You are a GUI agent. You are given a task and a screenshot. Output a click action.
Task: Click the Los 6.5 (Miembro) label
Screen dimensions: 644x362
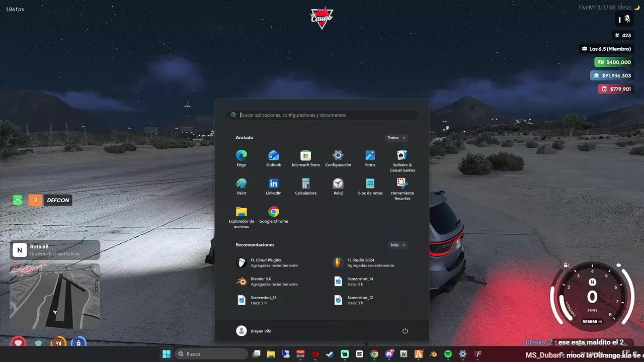(x=606, y=49)
